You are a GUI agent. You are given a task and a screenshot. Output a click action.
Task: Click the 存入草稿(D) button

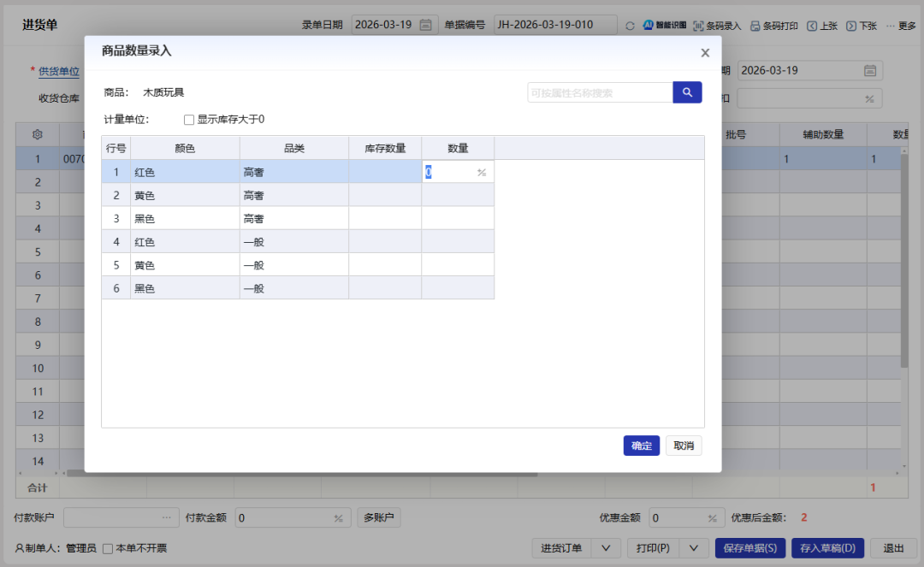click(826, 548)
